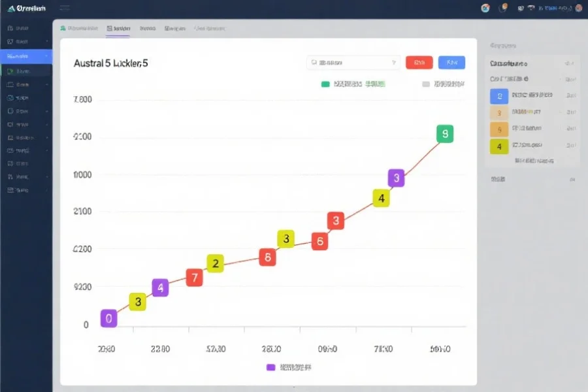Toggle the gray legend series above chart

point(426,84)
